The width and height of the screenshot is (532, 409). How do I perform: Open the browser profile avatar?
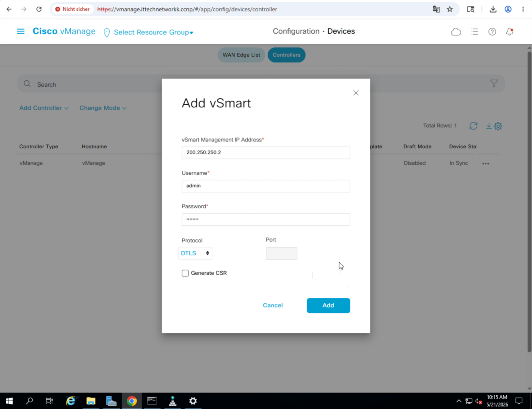(508, 9)
